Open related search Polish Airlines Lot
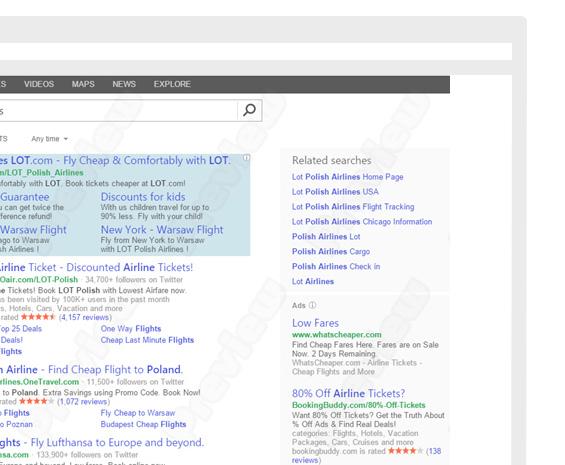 point(326,236)
